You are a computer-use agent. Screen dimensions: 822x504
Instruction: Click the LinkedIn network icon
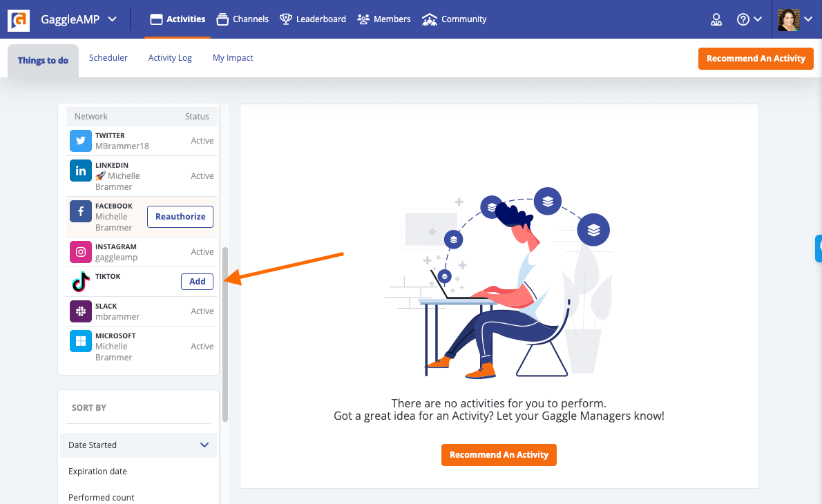pos(81,171)
